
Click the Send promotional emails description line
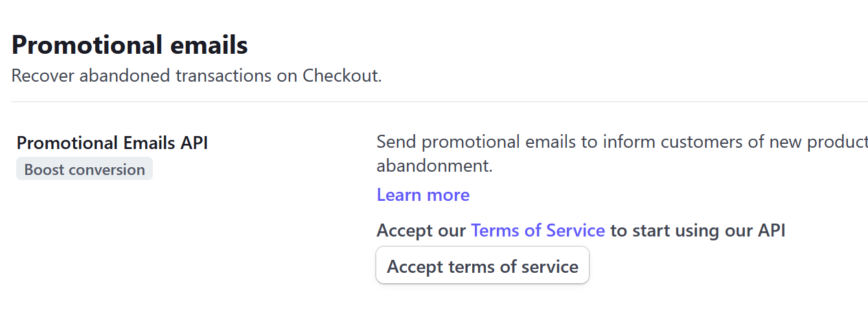pos(583,142)
